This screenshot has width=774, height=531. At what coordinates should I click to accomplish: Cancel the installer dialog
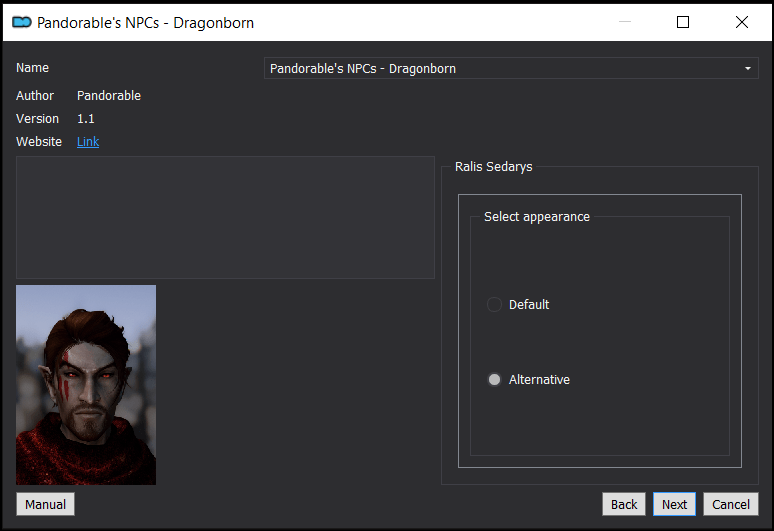pyautogui.click(x=731, y=504)
